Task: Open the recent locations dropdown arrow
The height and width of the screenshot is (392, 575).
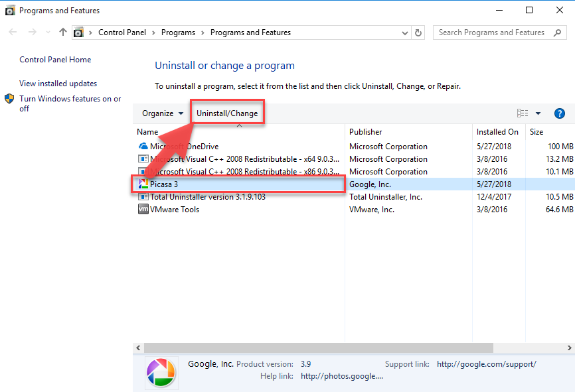Action: tap(48, 33)
